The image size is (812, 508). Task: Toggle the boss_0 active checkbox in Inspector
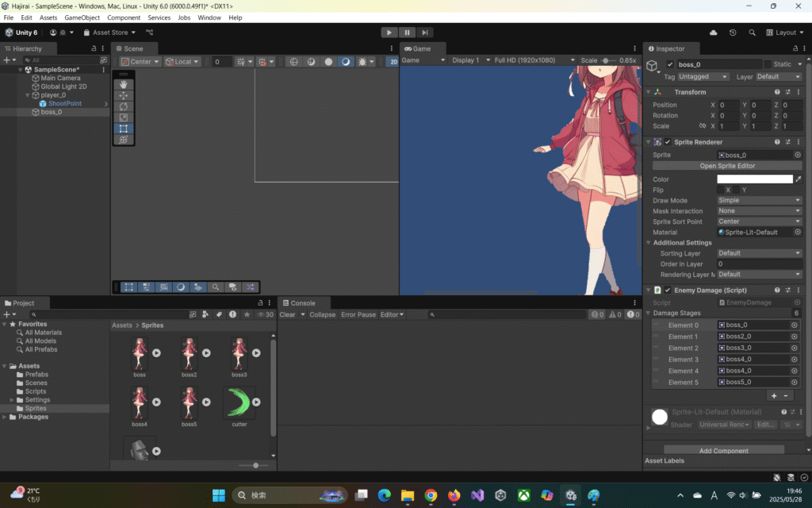[669, 64]
